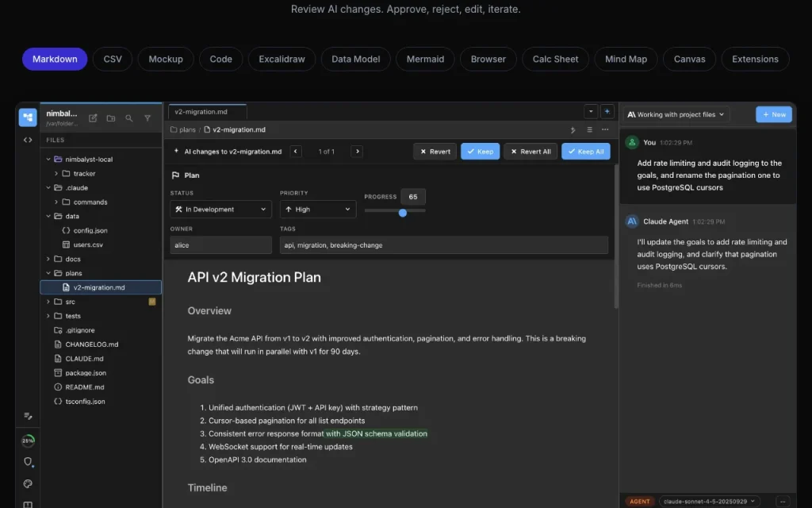Collapse the data folder
Viewport: 812px width, 508px height.
coord(48,216)
